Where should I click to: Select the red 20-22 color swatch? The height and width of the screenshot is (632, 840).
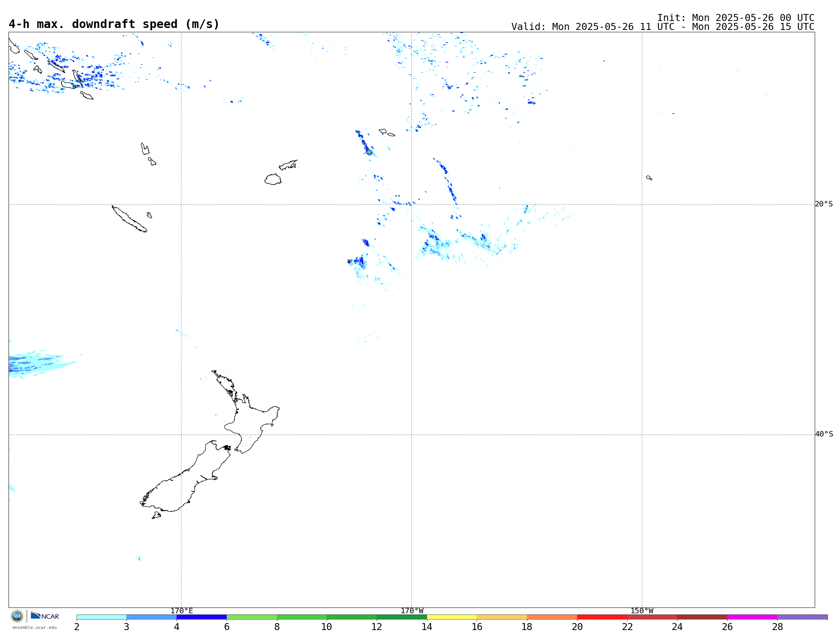point(602,617)
